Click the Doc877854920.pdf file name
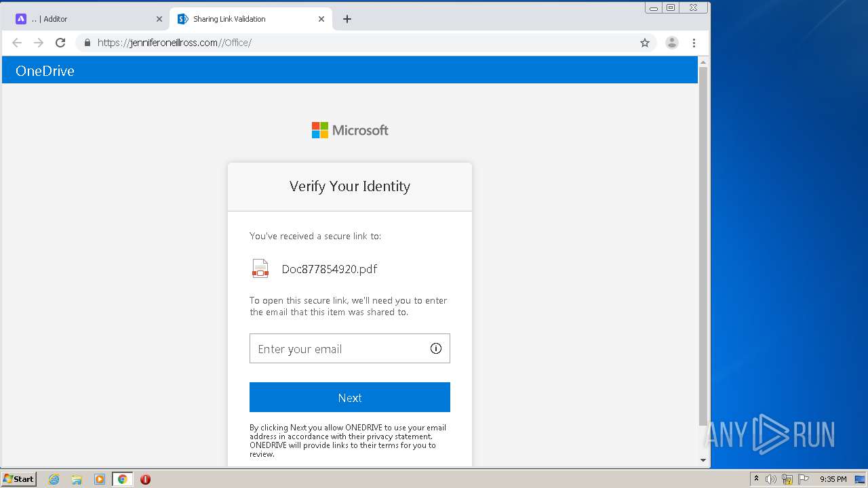Viewport: 868px width, 488px height. click(x=330, y=269)
